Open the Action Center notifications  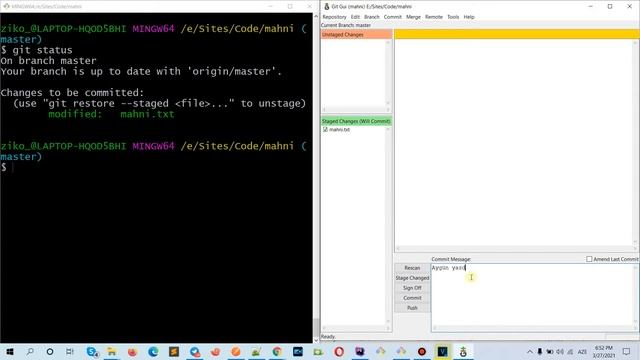tap(627, 351)
